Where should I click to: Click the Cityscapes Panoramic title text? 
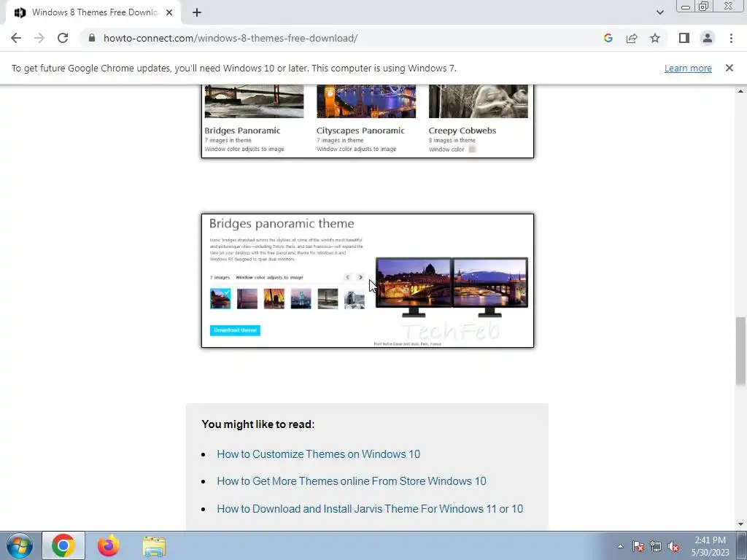(x=360, y=131)
